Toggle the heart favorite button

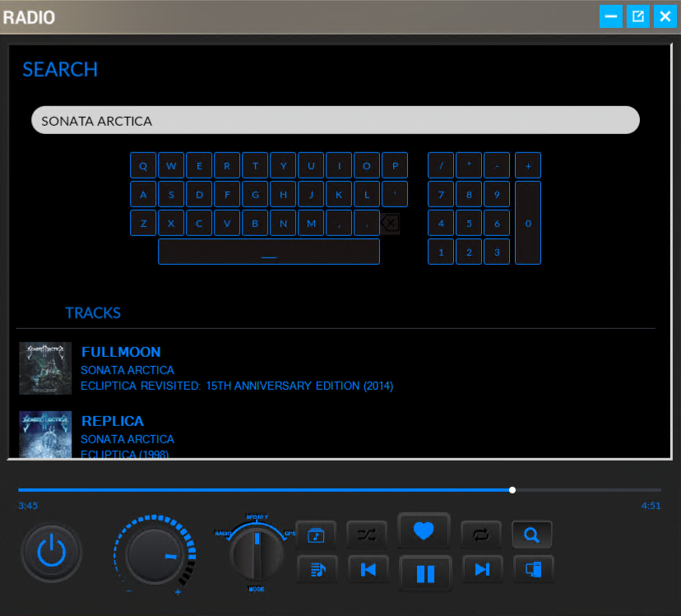424,531
